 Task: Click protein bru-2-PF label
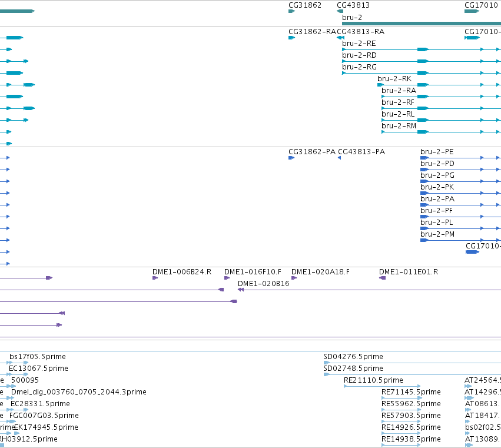coord(436,211)
